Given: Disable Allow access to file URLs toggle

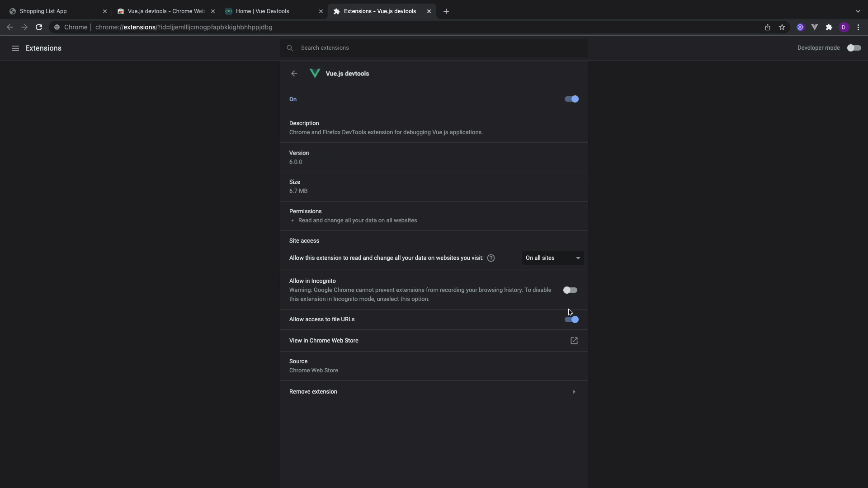Looking at the screenshot, I should [571, 319].
